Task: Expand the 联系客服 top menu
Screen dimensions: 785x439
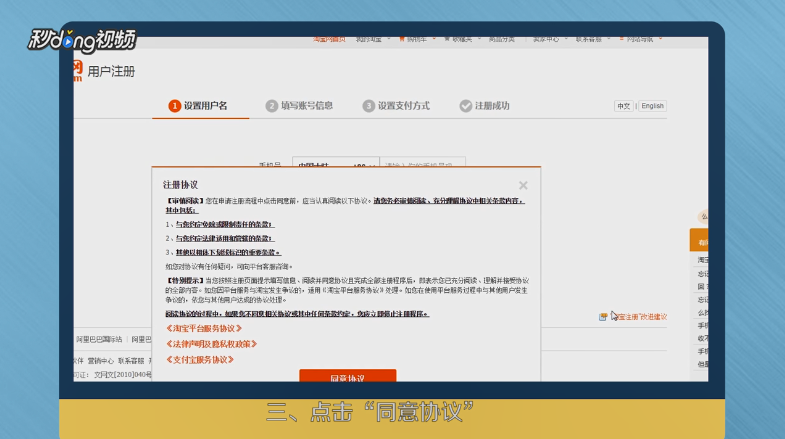Action: (593, 39)
